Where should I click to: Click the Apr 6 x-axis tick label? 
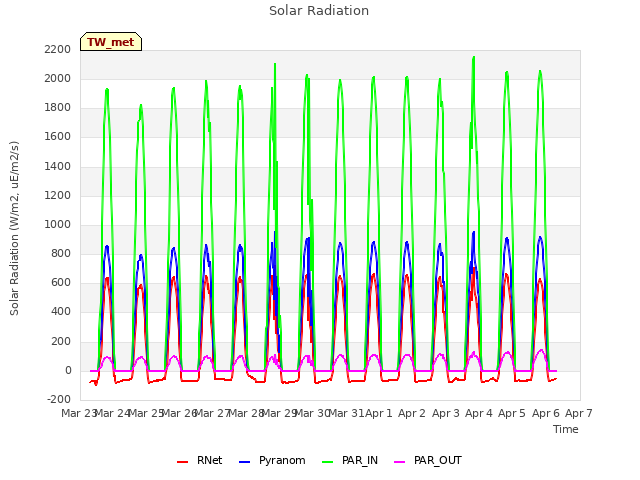(545, 413)
